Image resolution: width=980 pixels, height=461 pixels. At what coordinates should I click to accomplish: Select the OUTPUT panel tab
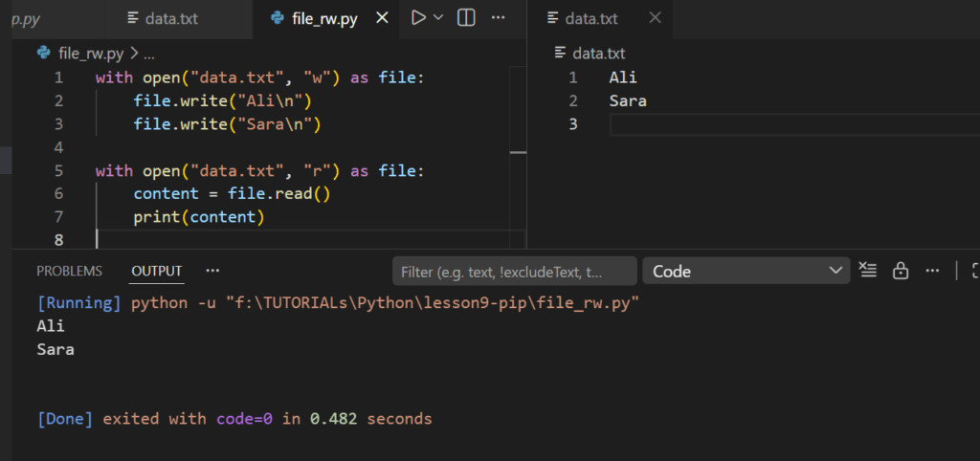click(156, 271)
